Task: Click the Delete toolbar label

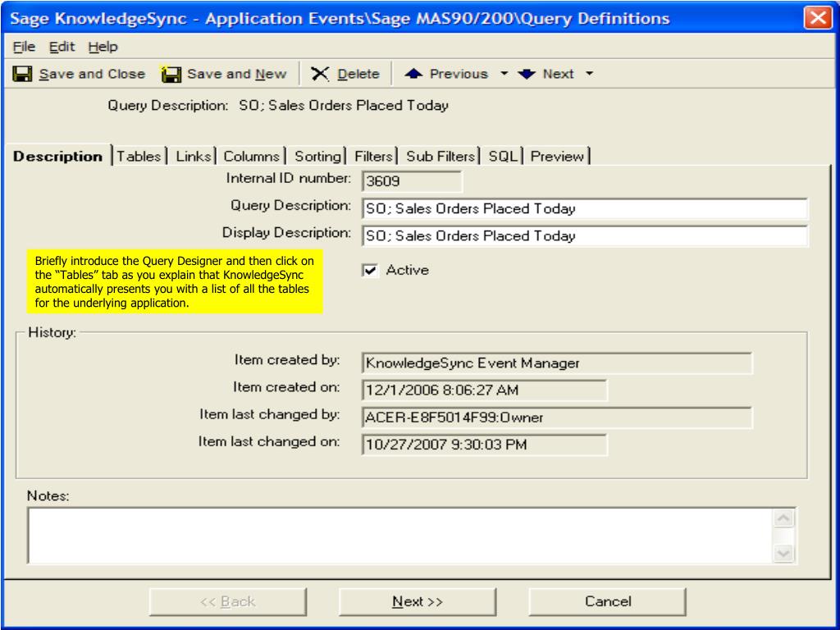Action: pyautogui.click(x=358, y=74)
